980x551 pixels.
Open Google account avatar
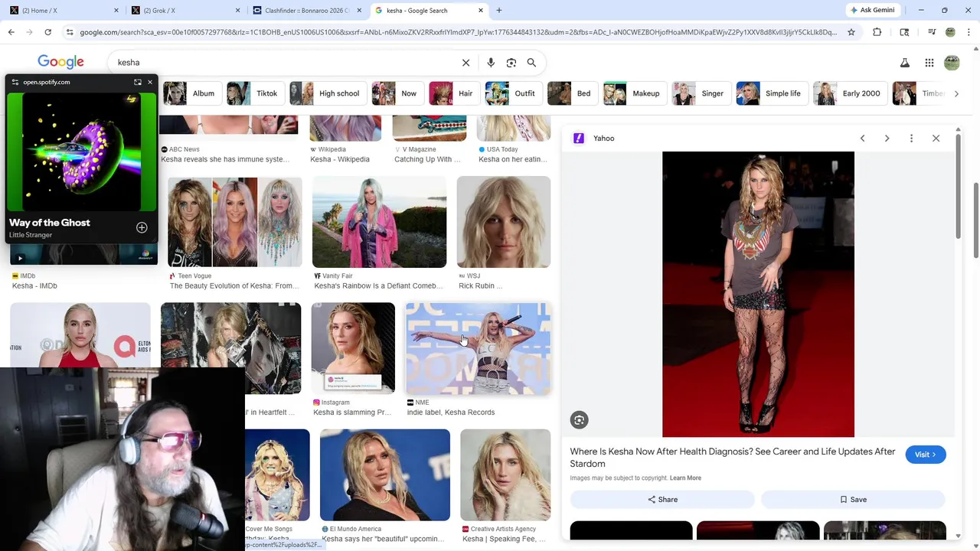(952, 63)
